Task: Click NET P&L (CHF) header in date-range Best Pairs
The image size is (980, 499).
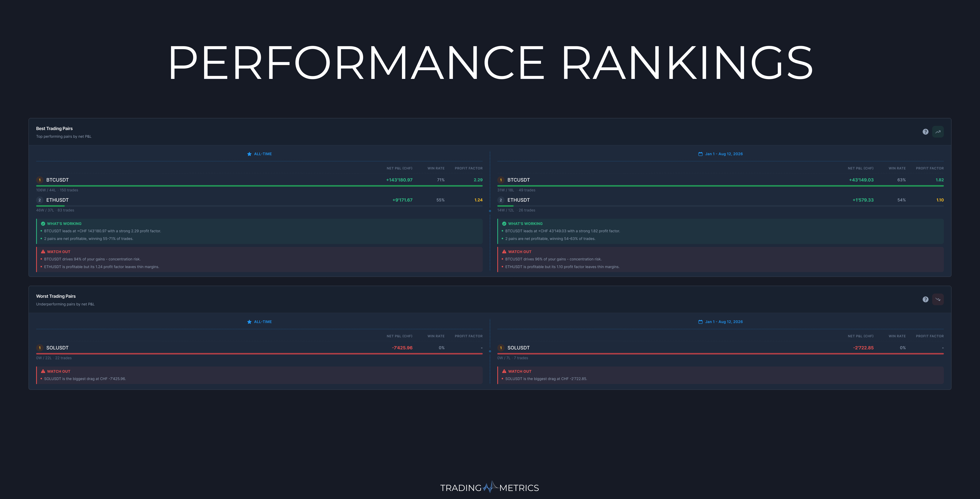Action: tap(861, 168)
